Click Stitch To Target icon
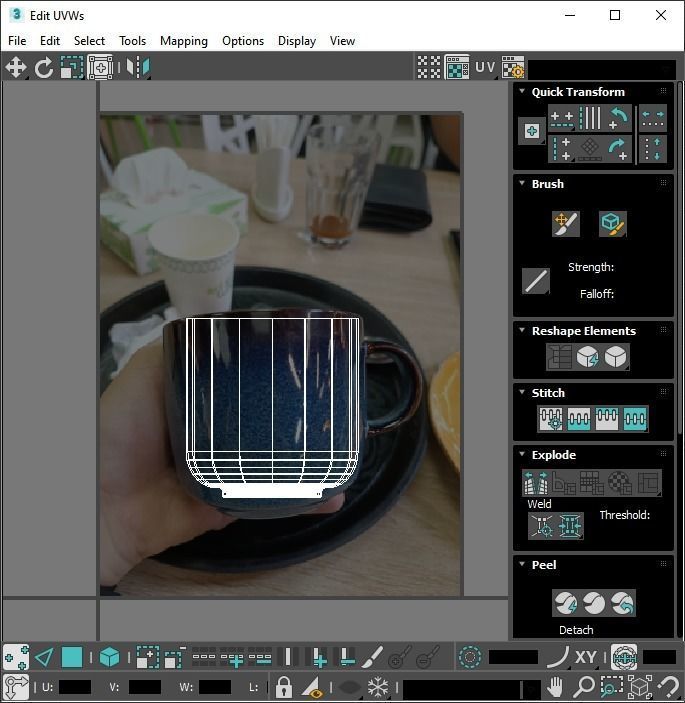The image size is (685, 703). tap(551, 419)
